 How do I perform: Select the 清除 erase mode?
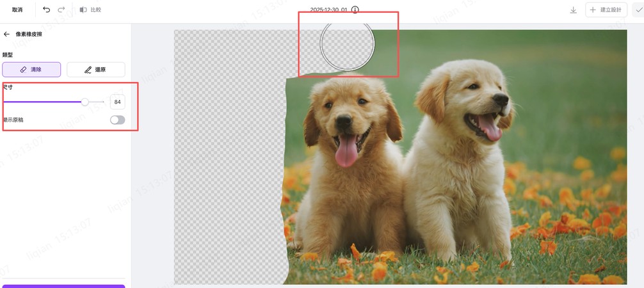coord(31,69)
